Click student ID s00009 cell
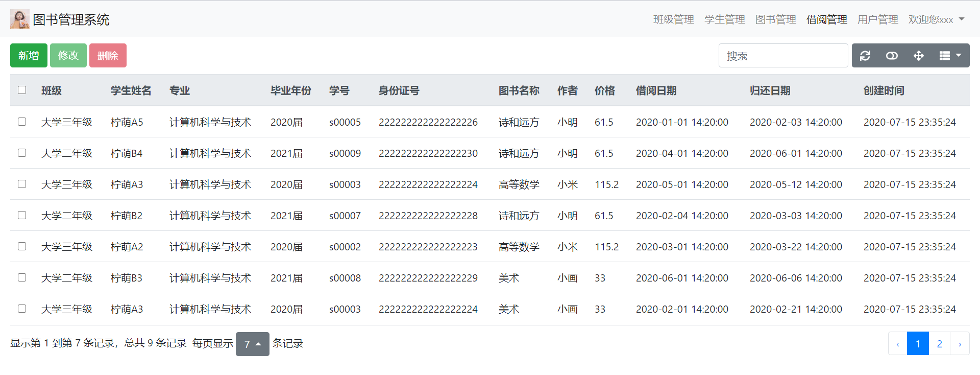 (x=345, y=153)
